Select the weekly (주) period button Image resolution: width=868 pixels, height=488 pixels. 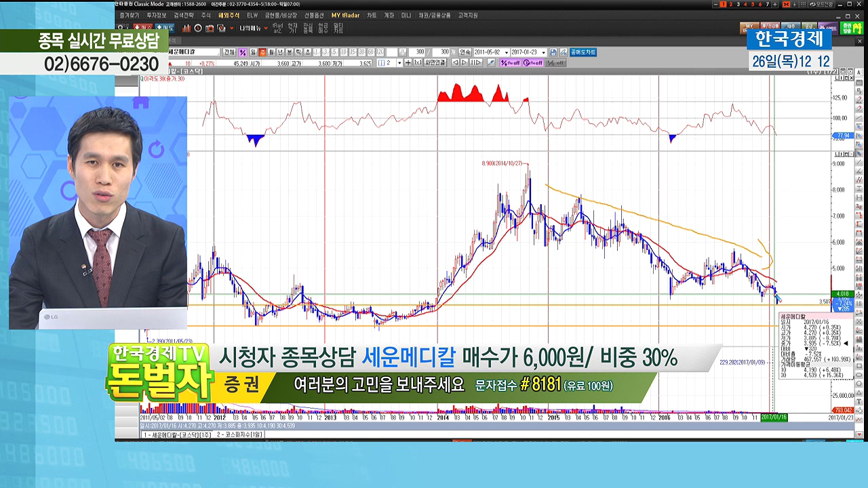(x=262, y=52)
